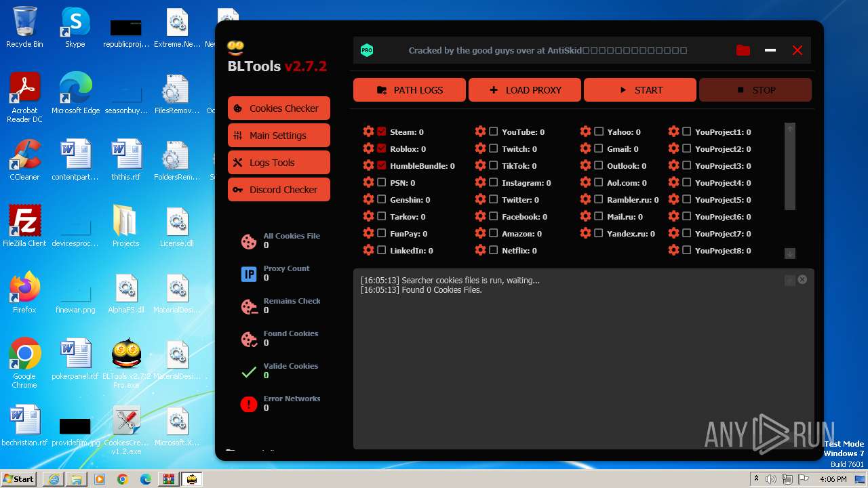Open Gmail settings gear icon
The height and width of the screenshot is (488, 868).
point(585,148)
